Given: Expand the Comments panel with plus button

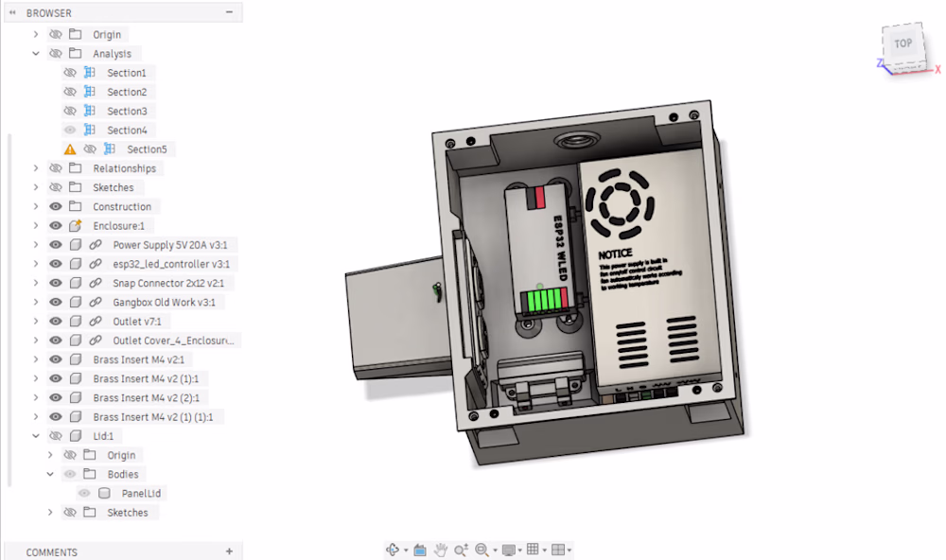Looking at the screenshot, I should click(229, 551).
